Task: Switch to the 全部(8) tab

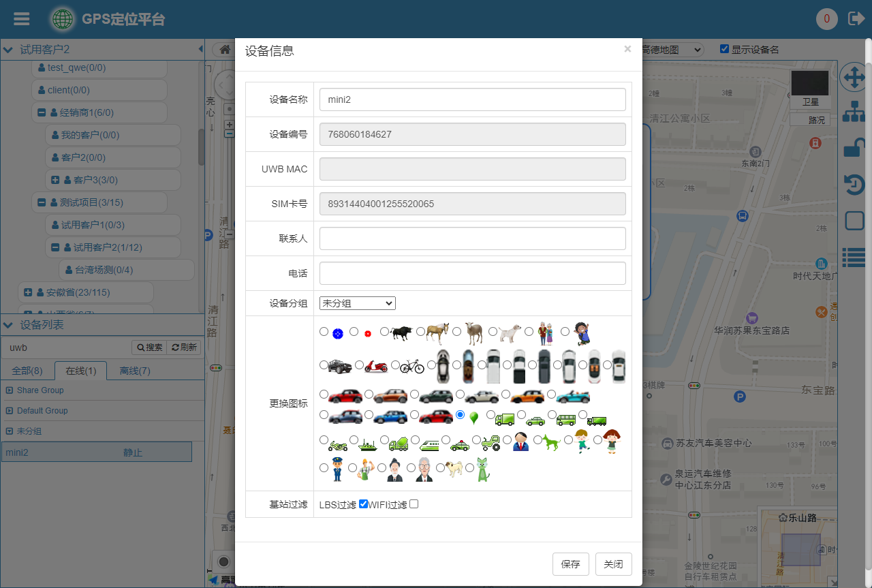Action: [27, 371]
